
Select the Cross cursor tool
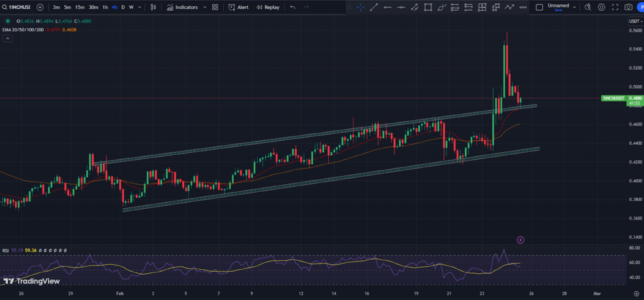(360, 7)
